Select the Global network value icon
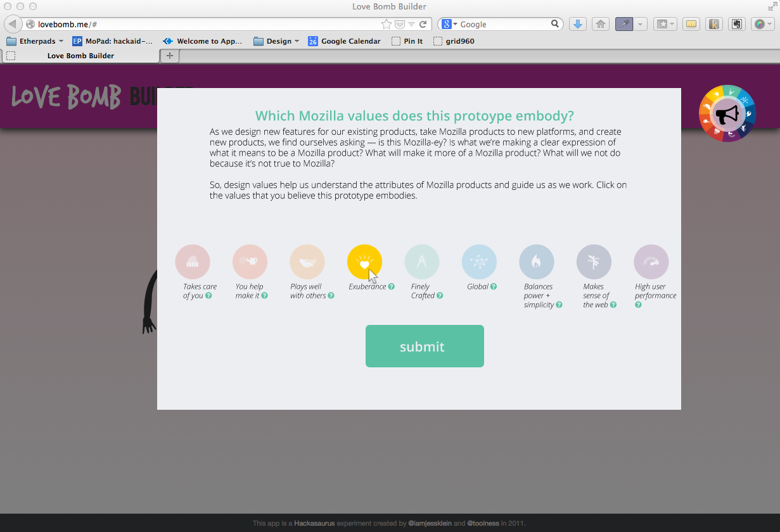 tap(479, 262)
